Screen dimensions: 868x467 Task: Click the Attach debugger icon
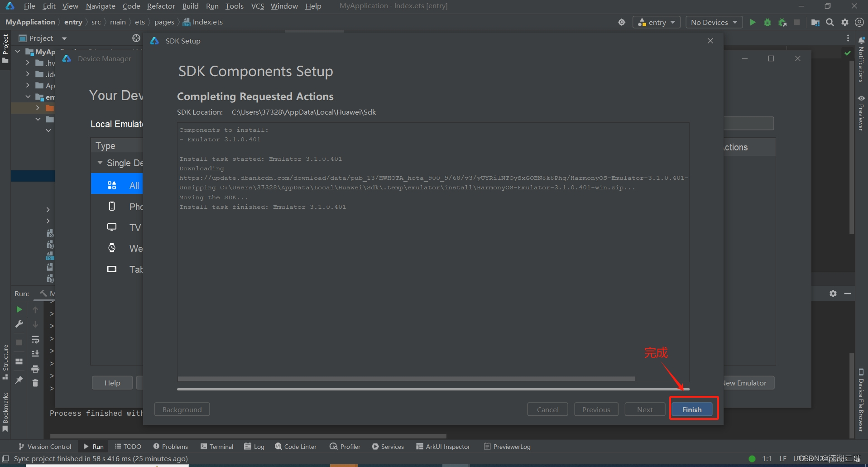tap(782, 22)
